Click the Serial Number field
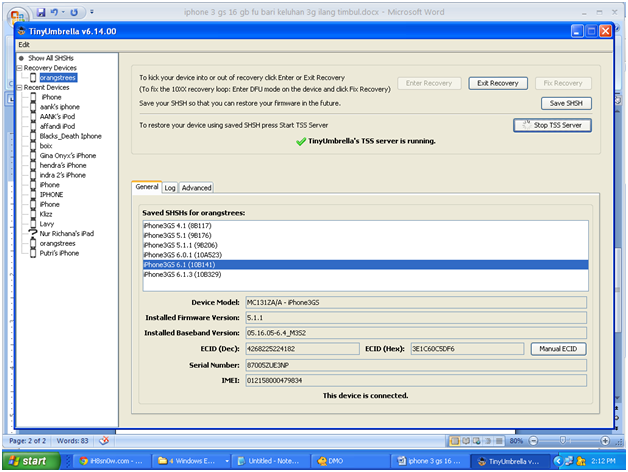 (416, 365)
